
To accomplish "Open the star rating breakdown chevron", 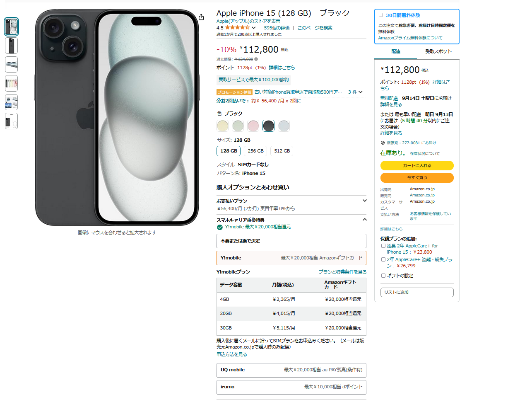I will [x=254, y=28].
